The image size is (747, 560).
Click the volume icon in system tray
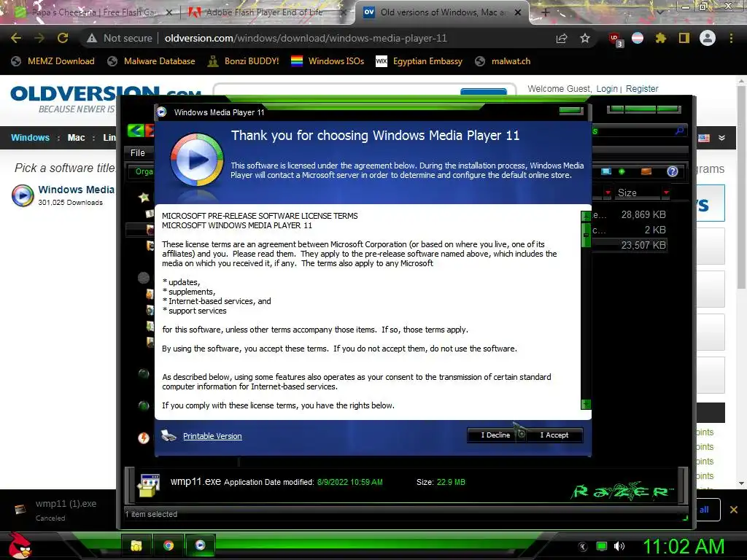pyautogui.click(x=619, y=546)
